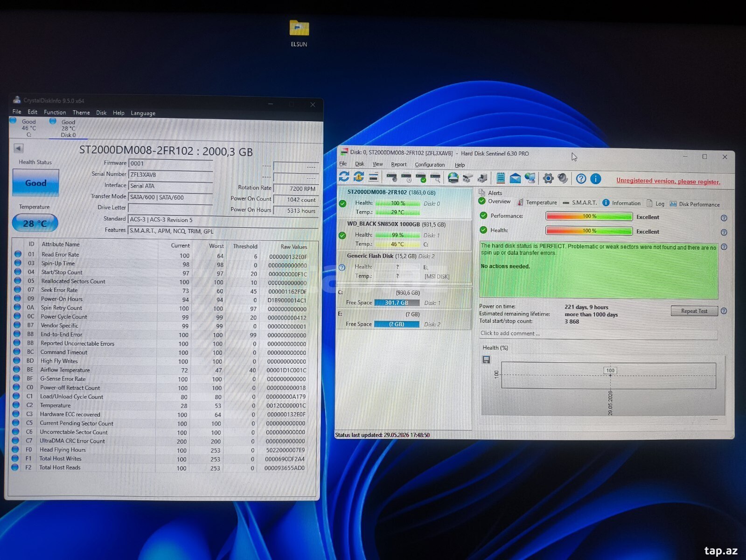Select the Overview tab in Sentinel
Viewport: 746px width, 560px height.
pos(495,201)
